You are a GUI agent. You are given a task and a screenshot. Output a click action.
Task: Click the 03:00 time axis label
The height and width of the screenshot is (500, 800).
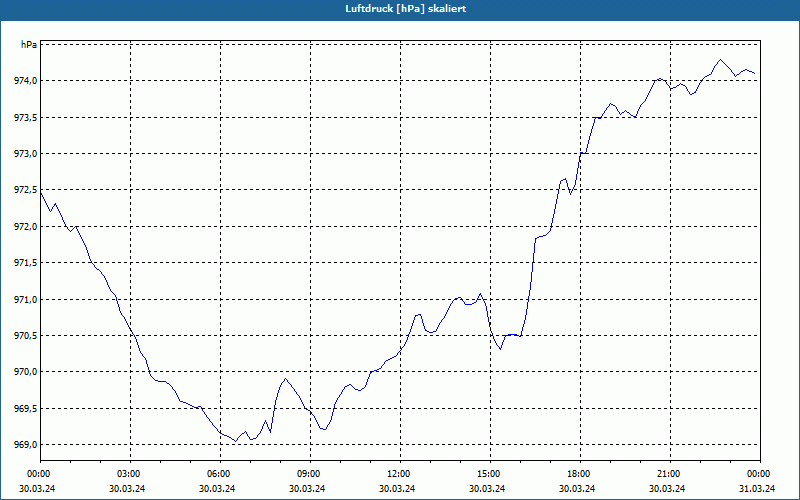click(x=131, y=474)
